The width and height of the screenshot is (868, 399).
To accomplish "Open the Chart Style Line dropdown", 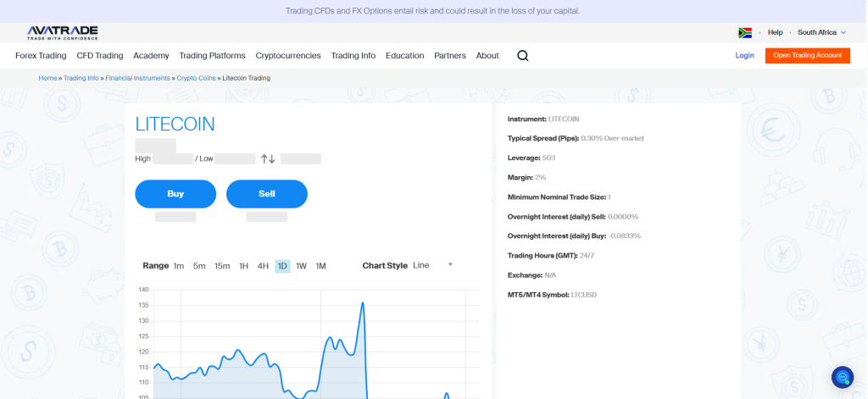I will pos(433,266).
